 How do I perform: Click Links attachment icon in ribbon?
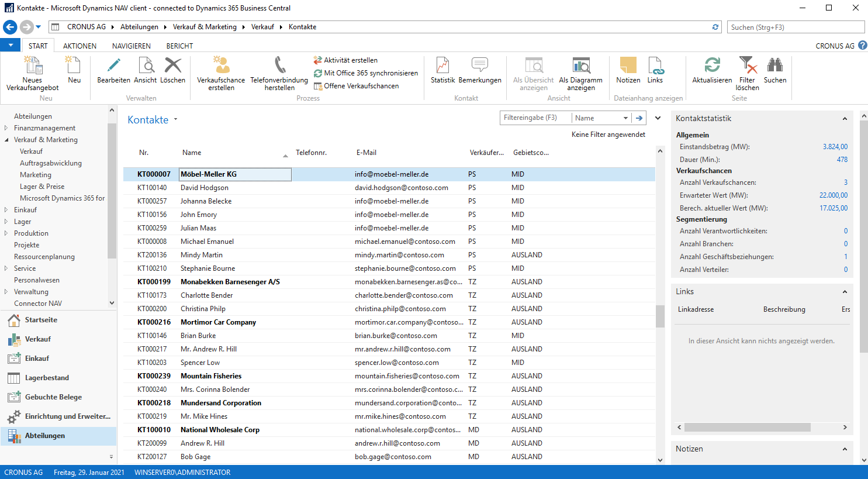(x=655, y=65)
